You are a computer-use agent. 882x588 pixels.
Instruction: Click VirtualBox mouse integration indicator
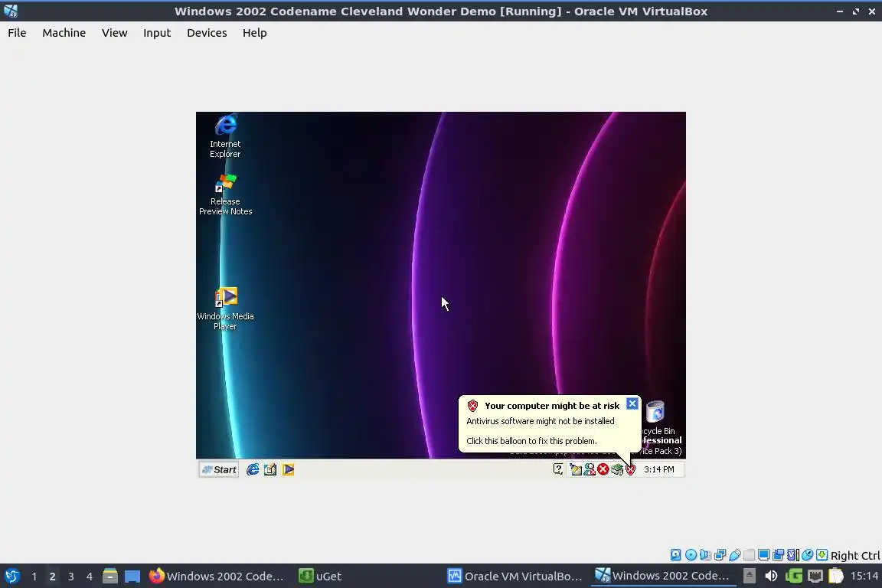pyautogui.click(x=808, y=555)
